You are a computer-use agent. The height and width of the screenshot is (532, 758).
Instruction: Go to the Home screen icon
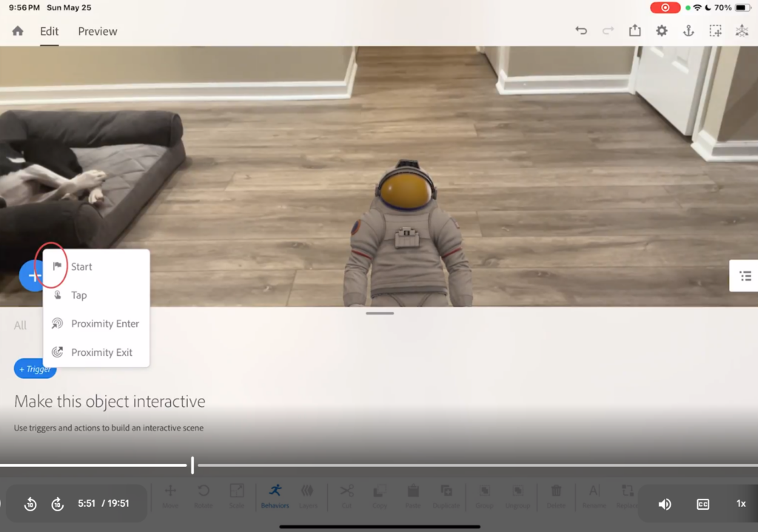pyautogui.click(x=18, y=31)
